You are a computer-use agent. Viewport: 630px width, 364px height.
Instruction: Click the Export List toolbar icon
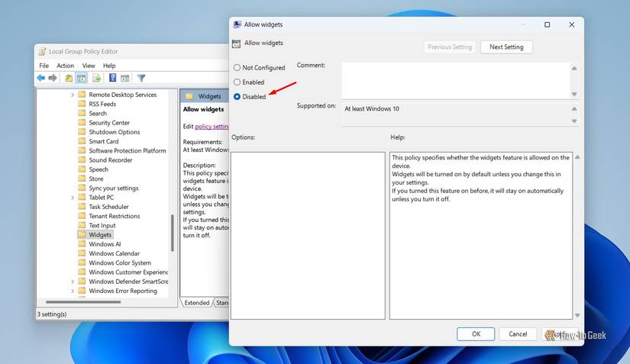(x=97, y=78)
